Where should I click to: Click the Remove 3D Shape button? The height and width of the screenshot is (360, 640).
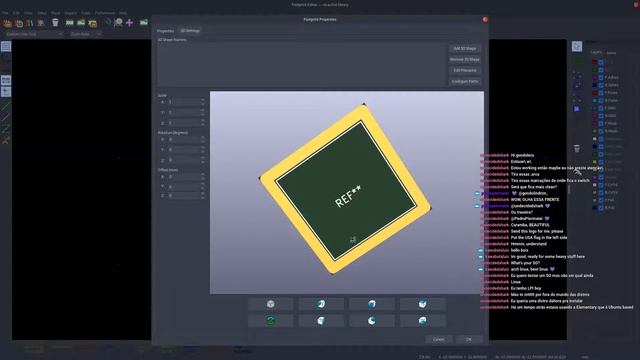464,60
